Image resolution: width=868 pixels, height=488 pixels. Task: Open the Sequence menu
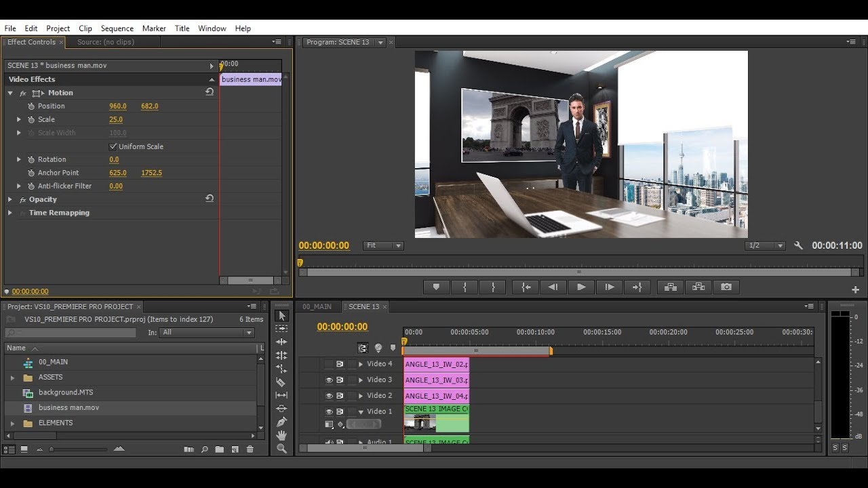coord(117,28)
